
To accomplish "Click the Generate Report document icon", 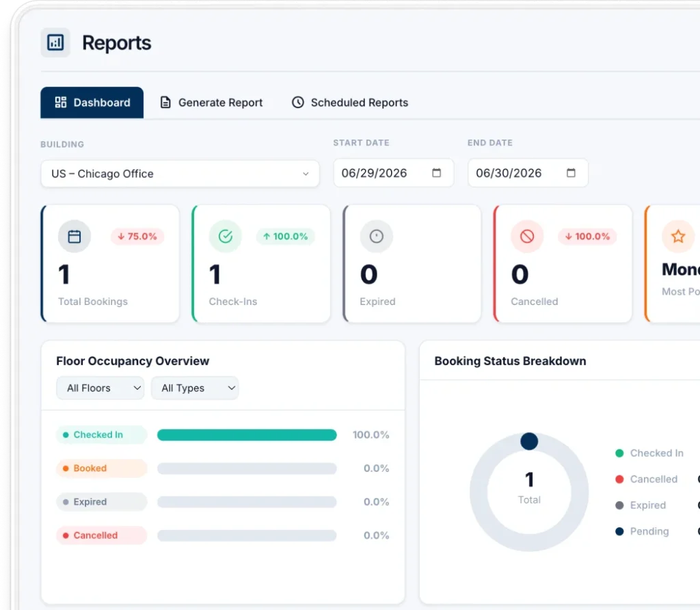I will point(165,103).
